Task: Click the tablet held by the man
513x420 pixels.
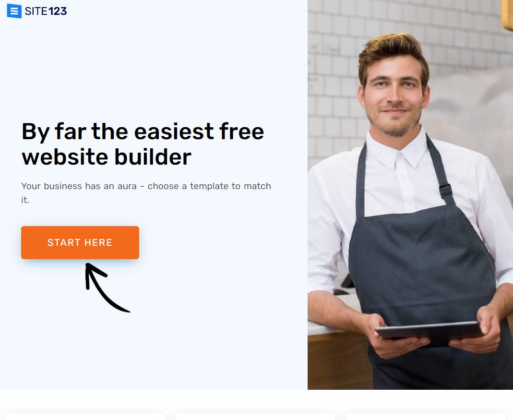Action: pyautogui.click(x=429, y=333)
